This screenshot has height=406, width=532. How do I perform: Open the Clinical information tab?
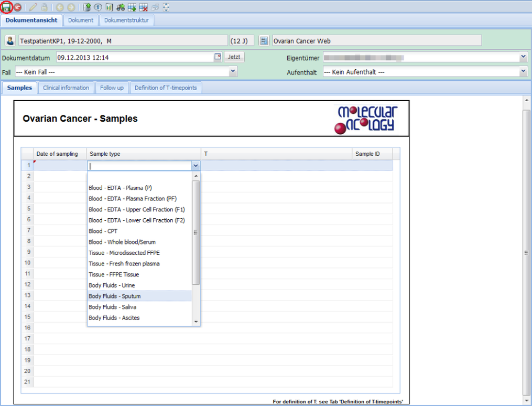(x=66, y=88)
